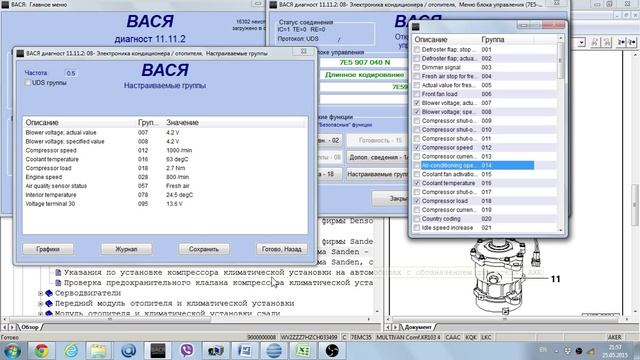Click the Графики button
This screenshot has height=360, width=640.
tap(48, 249)
